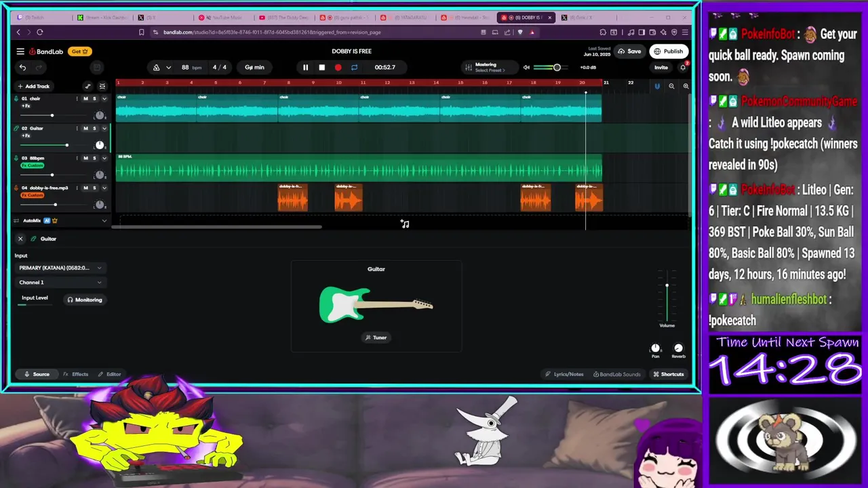Solo the 02 Guitar track
Viewport: 868px width, 488px height.
(94, 128)
